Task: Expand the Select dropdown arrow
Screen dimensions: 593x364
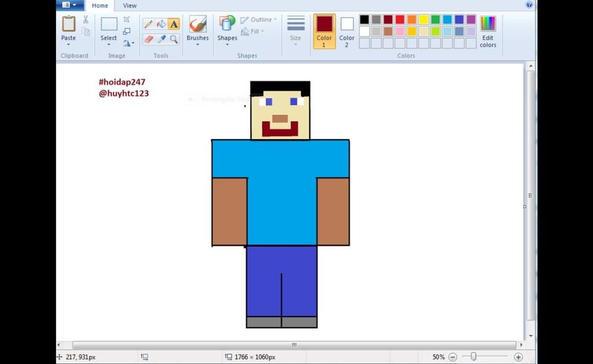Action: point(108,45)
